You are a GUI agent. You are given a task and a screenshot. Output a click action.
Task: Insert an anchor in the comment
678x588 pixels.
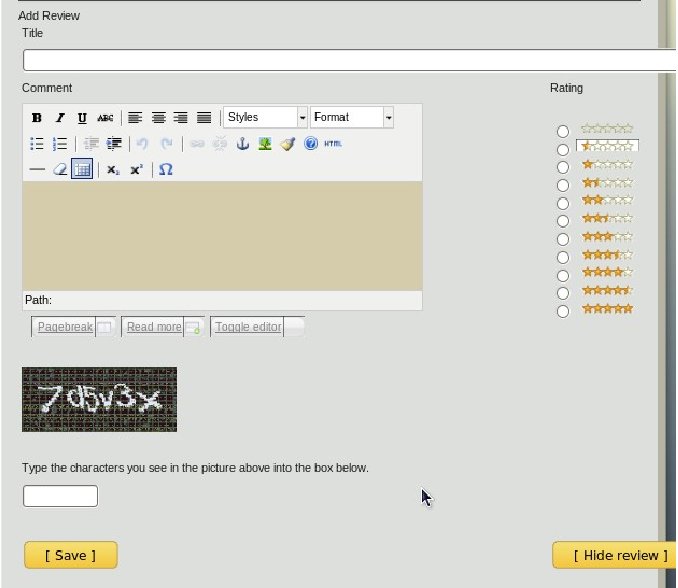tap(243, 144)
